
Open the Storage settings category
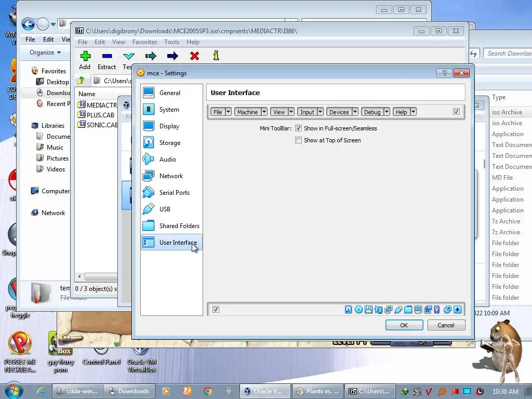[x=171, y=142]
